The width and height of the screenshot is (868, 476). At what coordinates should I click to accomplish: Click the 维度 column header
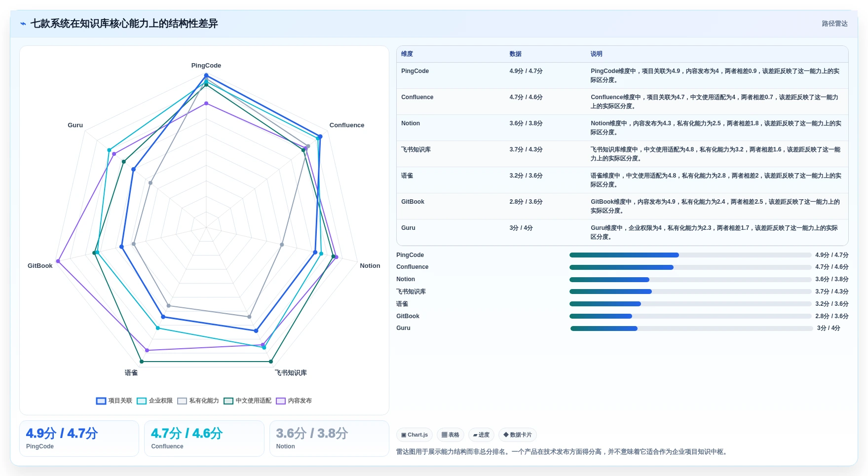(x=407, y=54)
